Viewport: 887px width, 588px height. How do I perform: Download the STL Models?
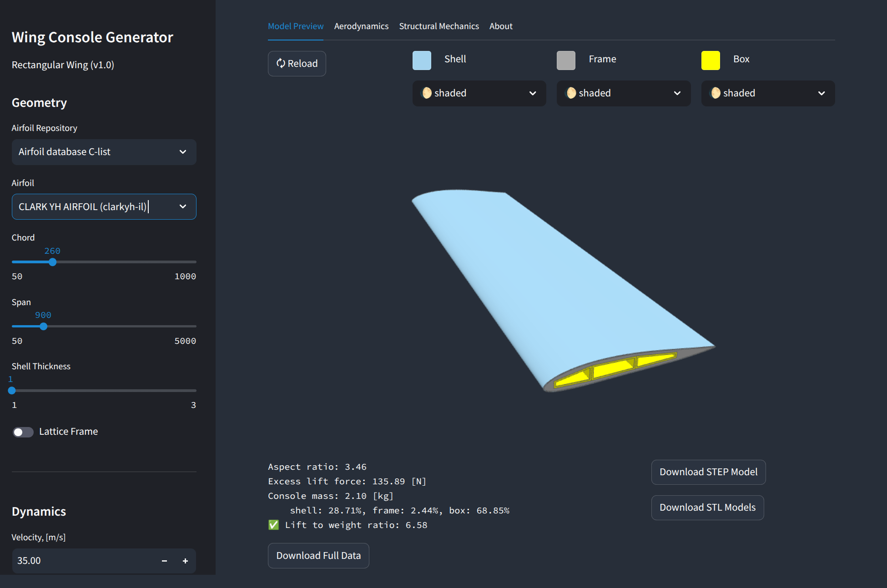click(x=707, y=508)
